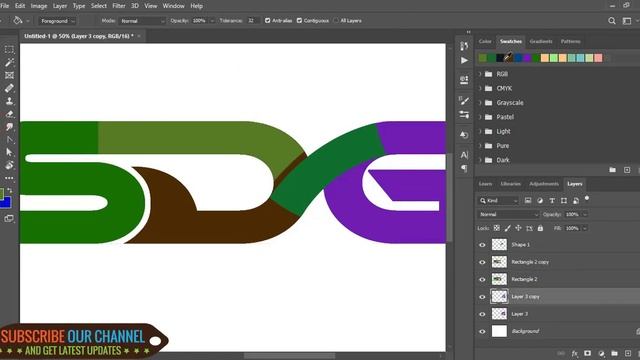Select the Rectangle 2 layer thumbnail
This screenshot has width=640, height=360.
click(x=499, y=279)
